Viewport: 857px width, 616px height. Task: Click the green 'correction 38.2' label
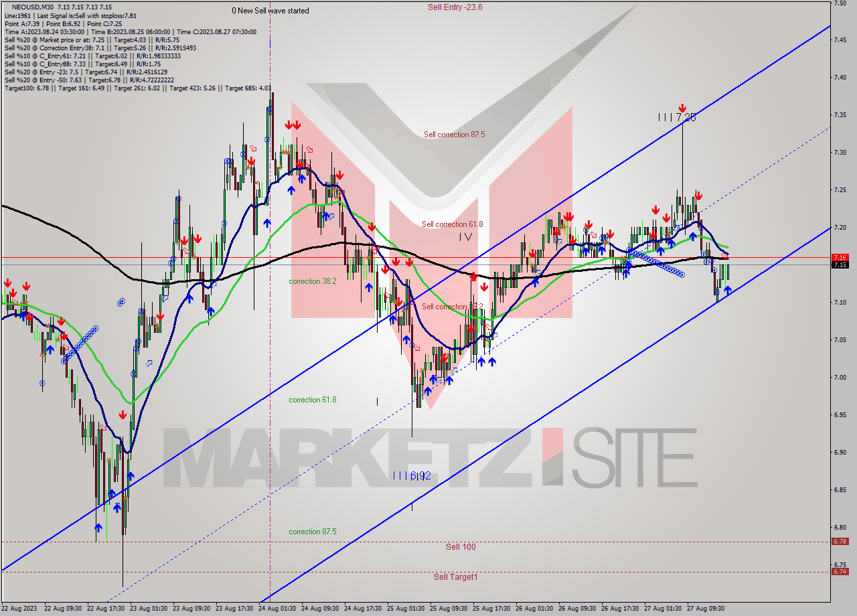pos(313,281)
